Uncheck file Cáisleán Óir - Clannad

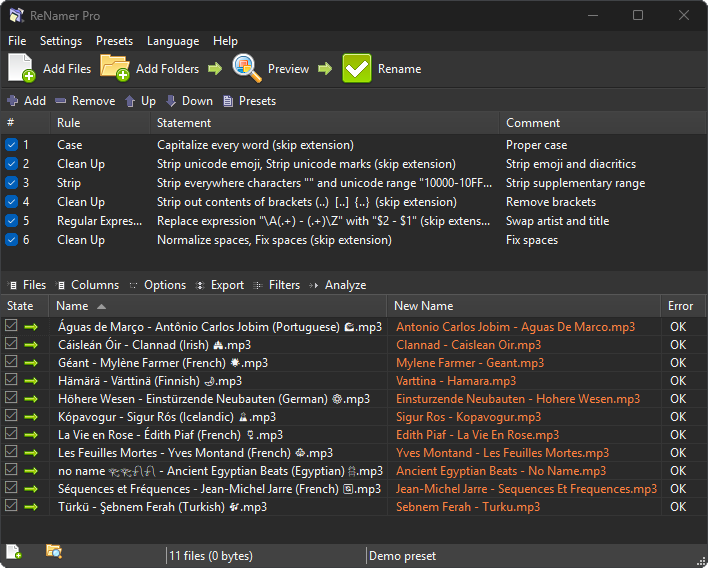[11, 344]
